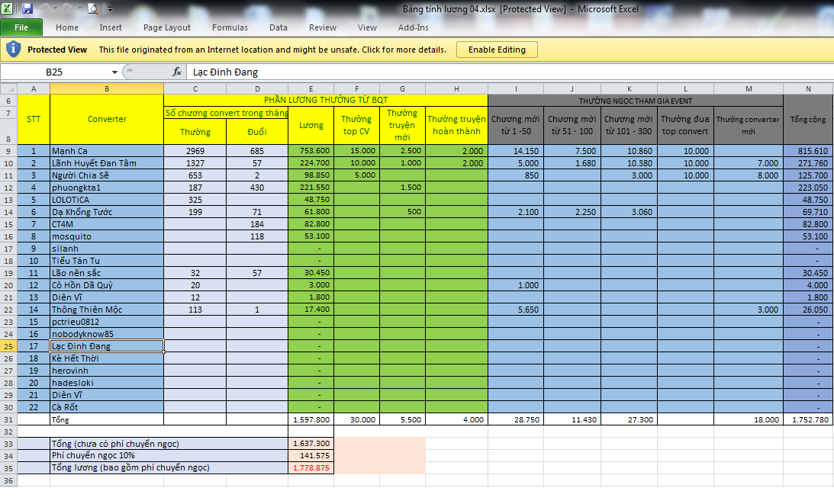This screenshot has width=834, height=504.
Task: Click the Print Preview icon
Action: [93, 9]
